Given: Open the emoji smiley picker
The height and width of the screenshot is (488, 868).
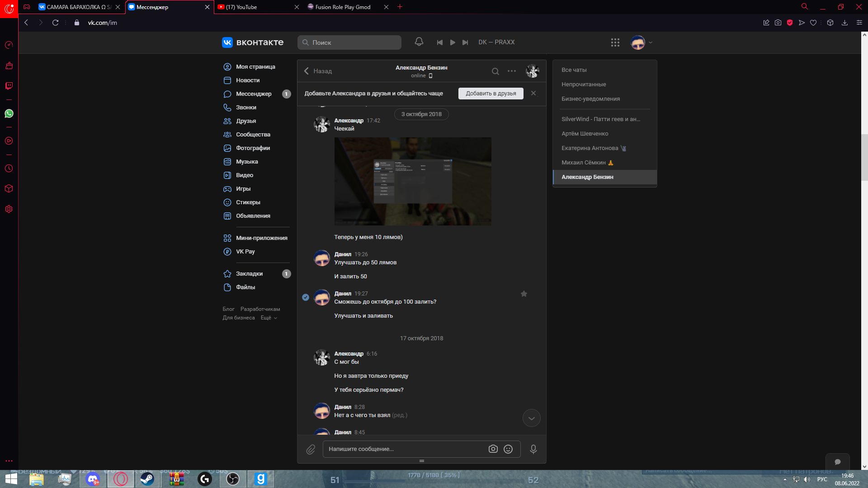Looking at the screenshot, I should [508, 449].
